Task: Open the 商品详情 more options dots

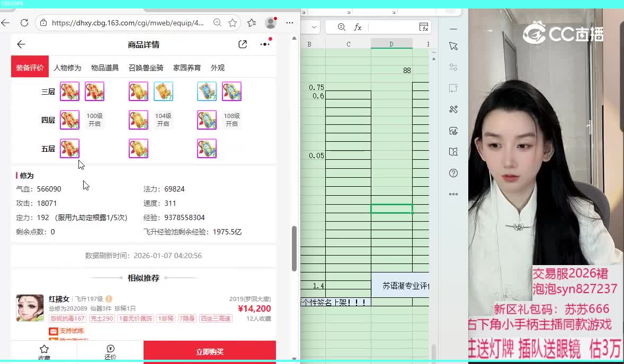Action: click(x=265, y=44)
